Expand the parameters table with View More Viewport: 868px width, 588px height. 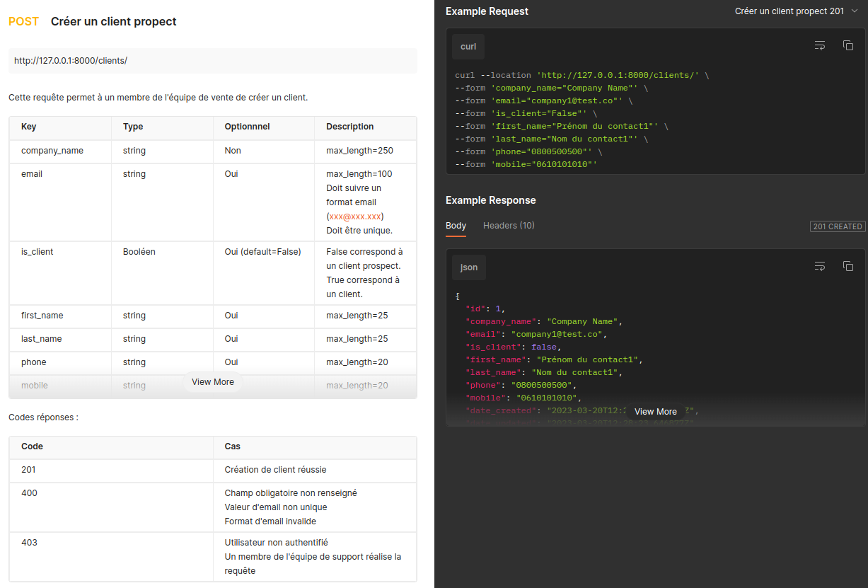pyautogui.click(x=212, y=382)
